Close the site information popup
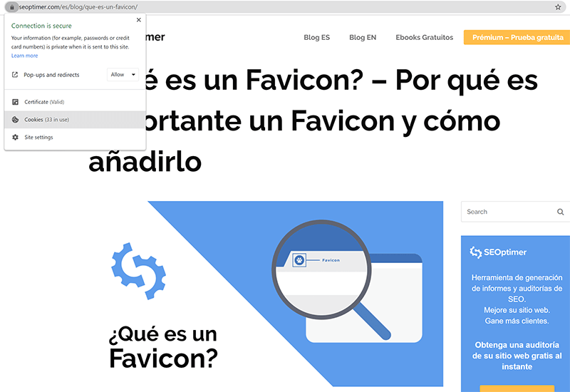This screenshot has height=392, width=570. [138, 20]
